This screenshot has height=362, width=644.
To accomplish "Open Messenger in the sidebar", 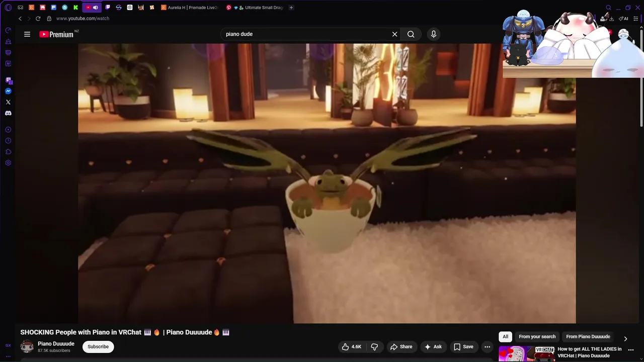I will [x=8, y=91].
